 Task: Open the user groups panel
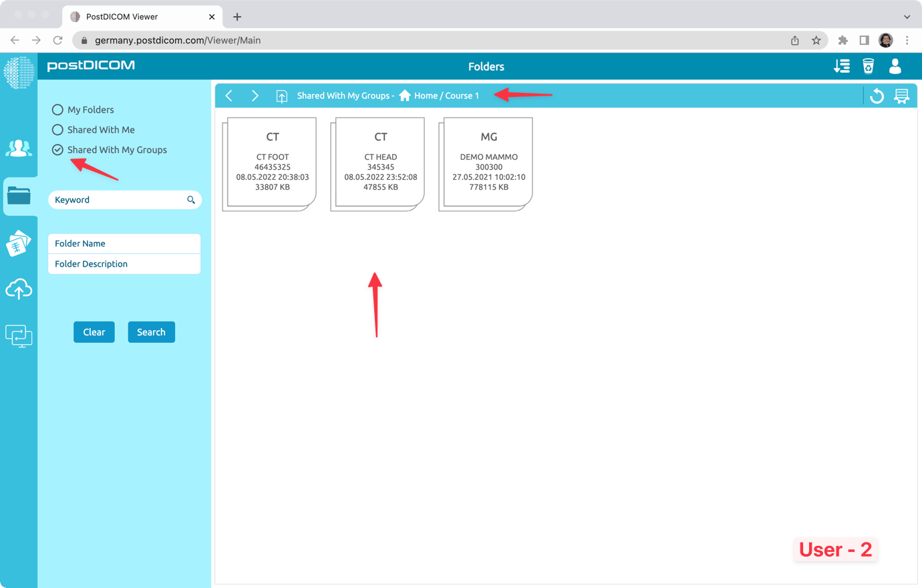(19, 148)
